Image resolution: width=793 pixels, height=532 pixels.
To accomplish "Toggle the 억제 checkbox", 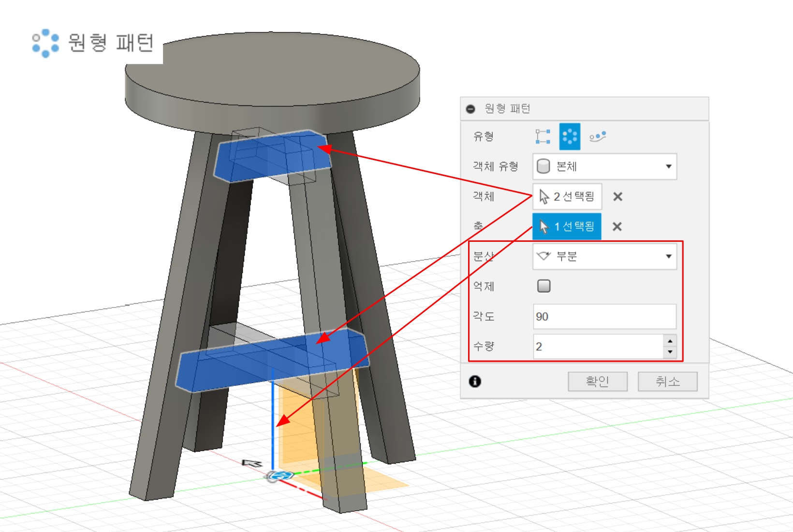I will [544, 286].
